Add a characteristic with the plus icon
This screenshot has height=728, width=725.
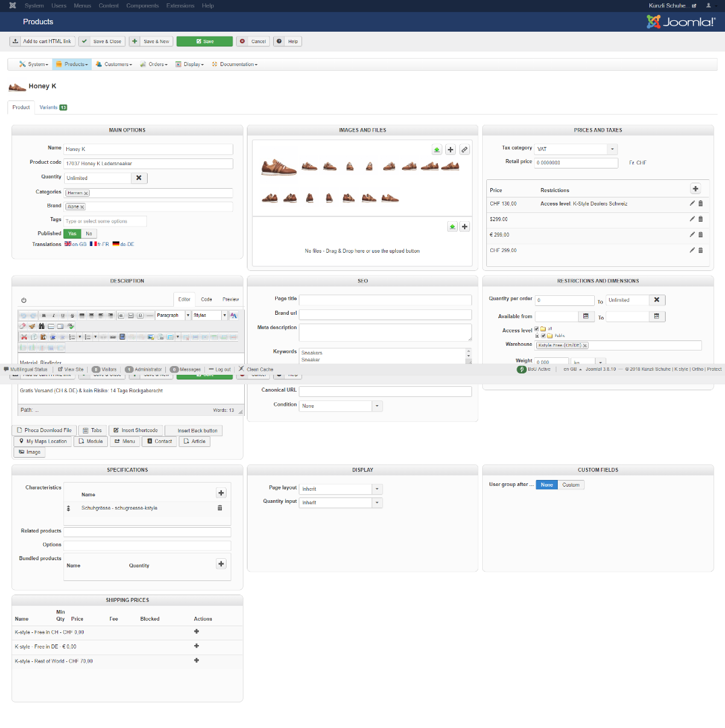[221, 493]
